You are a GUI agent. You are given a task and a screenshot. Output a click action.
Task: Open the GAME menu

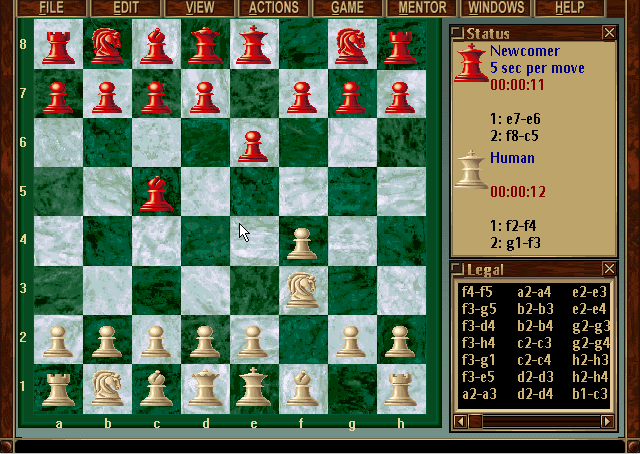pos(348,8)
